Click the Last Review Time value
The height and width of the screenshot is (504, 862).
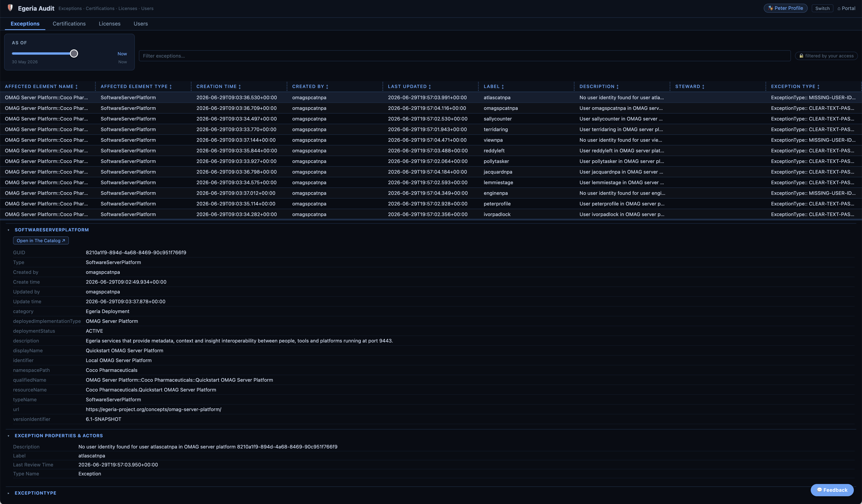pos(118,464)
